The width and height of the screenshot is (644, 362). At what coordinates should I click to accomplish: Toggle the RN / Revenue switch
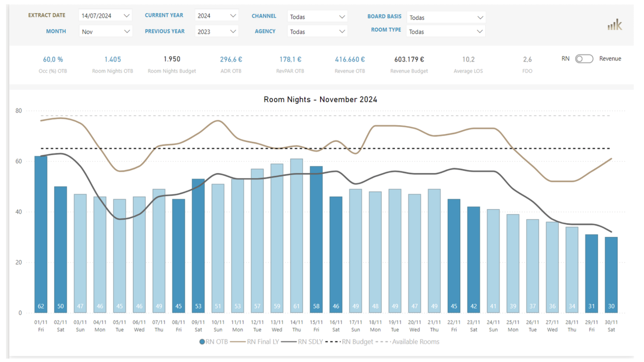pyautogui.click(x=584, y=59)
